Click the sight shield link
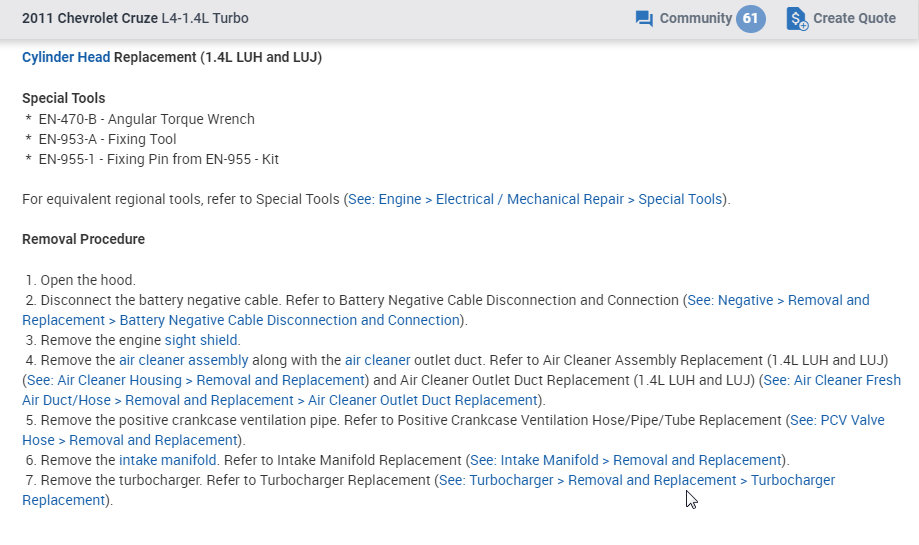Image resolution: width=919 pixels, height=545 pixels. [202, 340]
